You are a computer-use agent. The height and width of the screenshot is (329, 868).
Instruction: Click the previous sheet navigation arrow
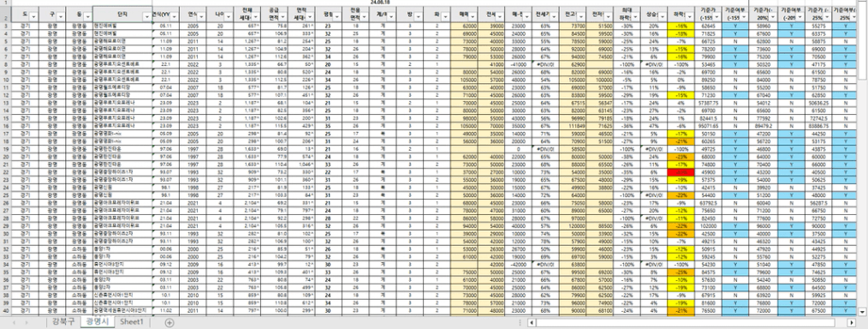coord(14,322)
